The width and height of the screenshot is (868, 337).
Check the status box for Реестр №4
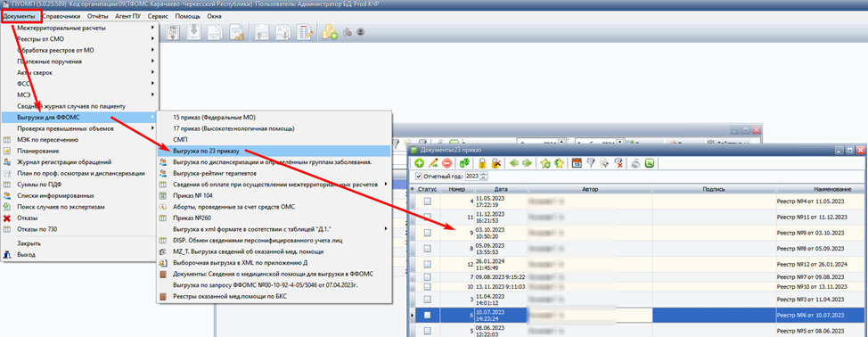tap(428, 202)
